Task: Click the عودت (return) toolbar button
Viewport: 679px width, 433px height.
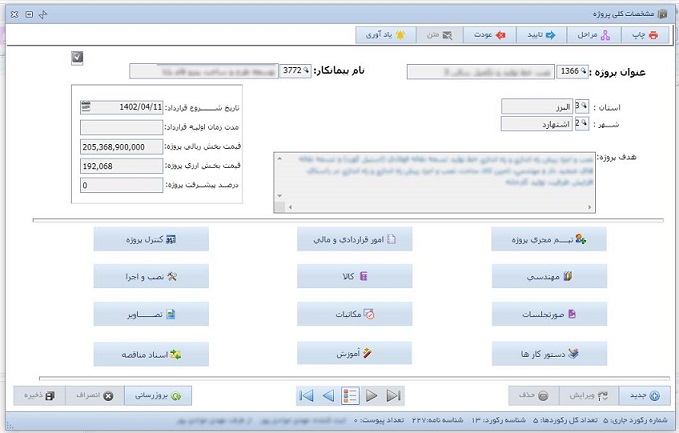Action: (x=489, y=35)
